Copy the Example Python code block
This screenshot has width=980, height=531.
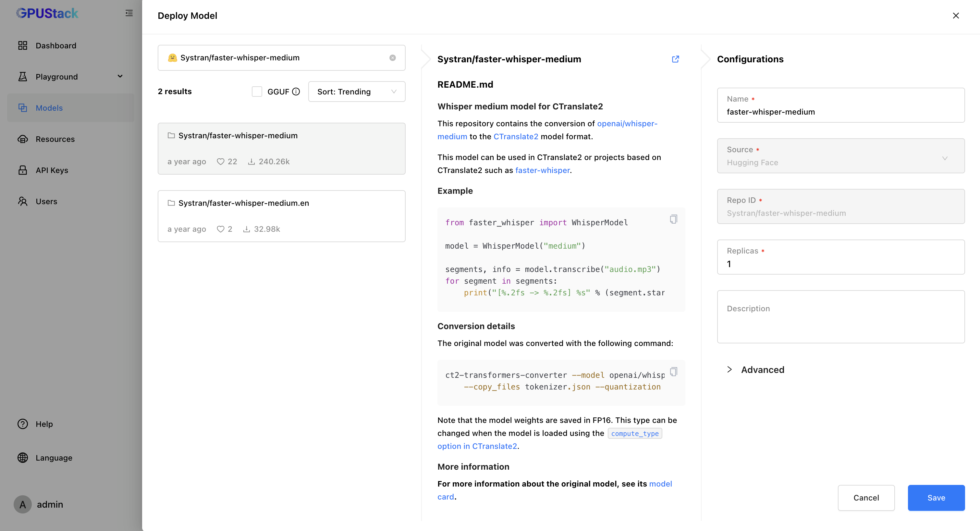point(673,219)
